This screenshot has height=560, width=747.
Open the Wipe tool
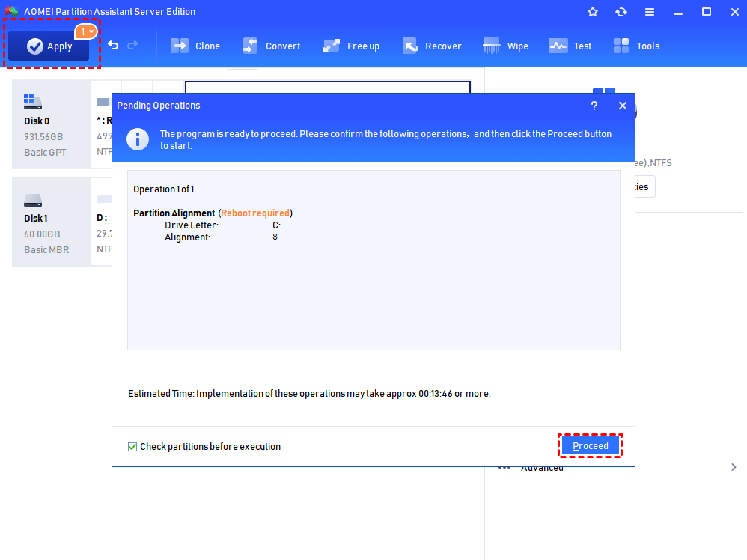tap(505, 46)
